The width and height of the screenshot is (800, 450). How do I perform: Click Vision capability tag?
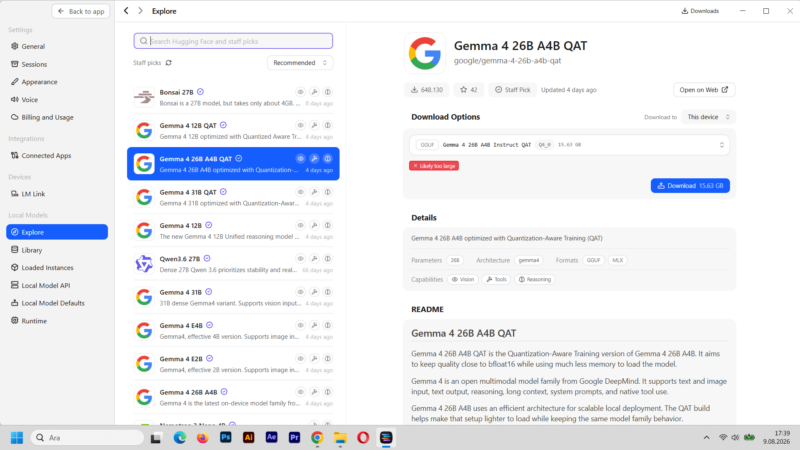[463, 280]
